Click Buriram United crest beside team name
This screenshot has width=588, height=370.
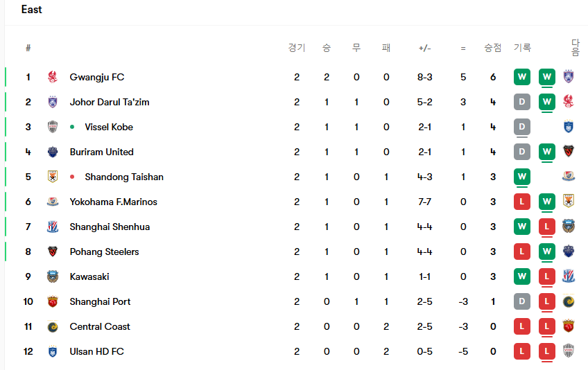point(53,152)
